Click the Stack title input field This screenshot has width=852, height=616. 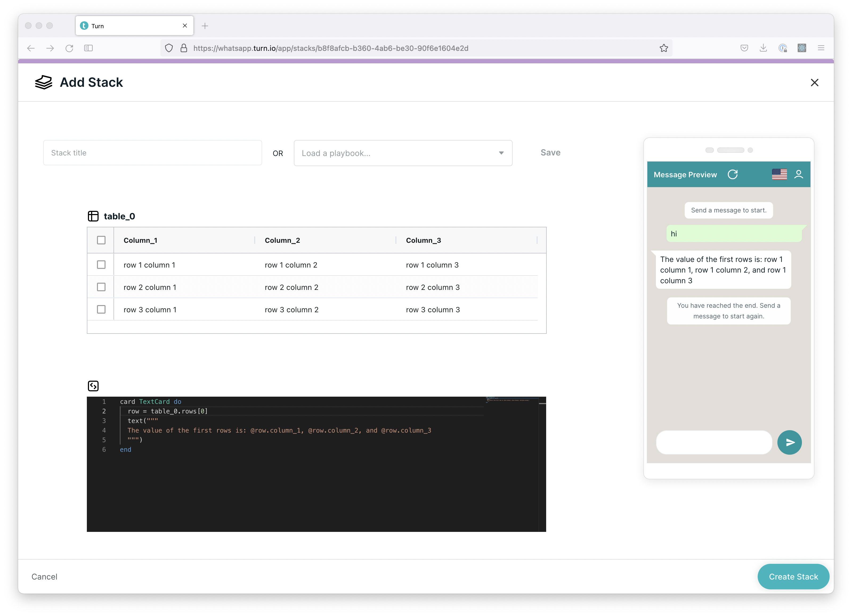[x=152, y=153]
